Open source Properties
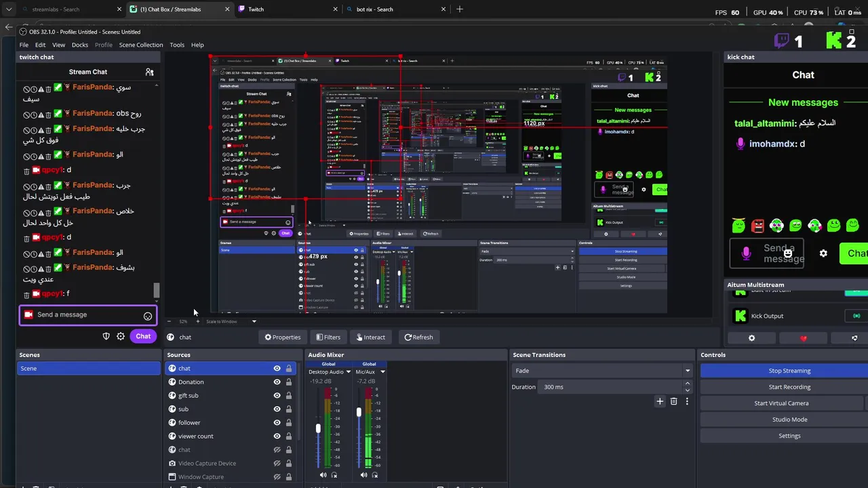This screenshot has height=488, width=868. point(282,337)
